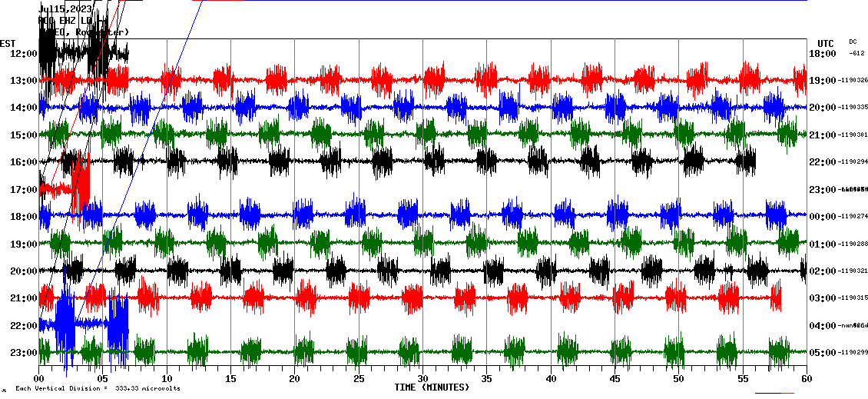
Task: Click the 45 minute tick label
Action: click(x=615, y=379)
